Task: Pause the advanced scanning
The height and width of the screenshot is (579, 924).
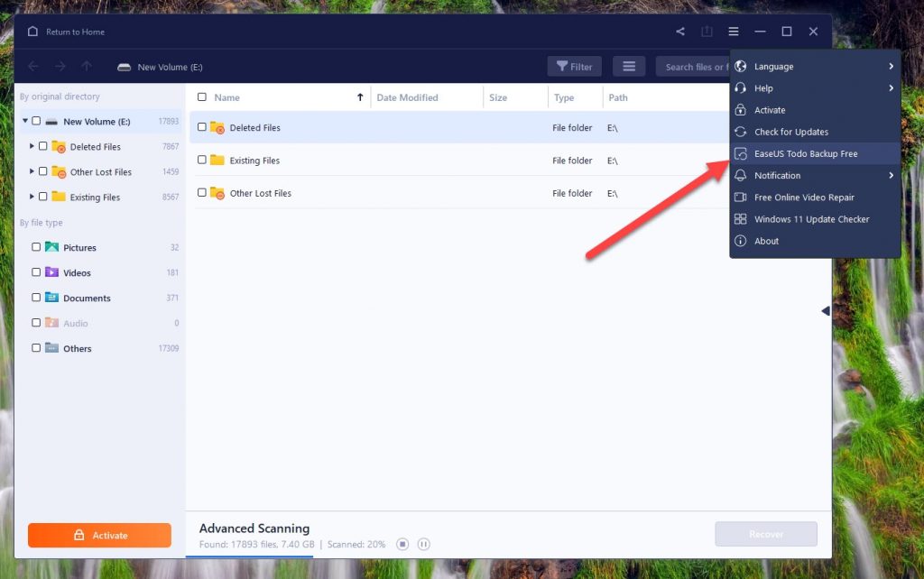Action: pos(423,544)
